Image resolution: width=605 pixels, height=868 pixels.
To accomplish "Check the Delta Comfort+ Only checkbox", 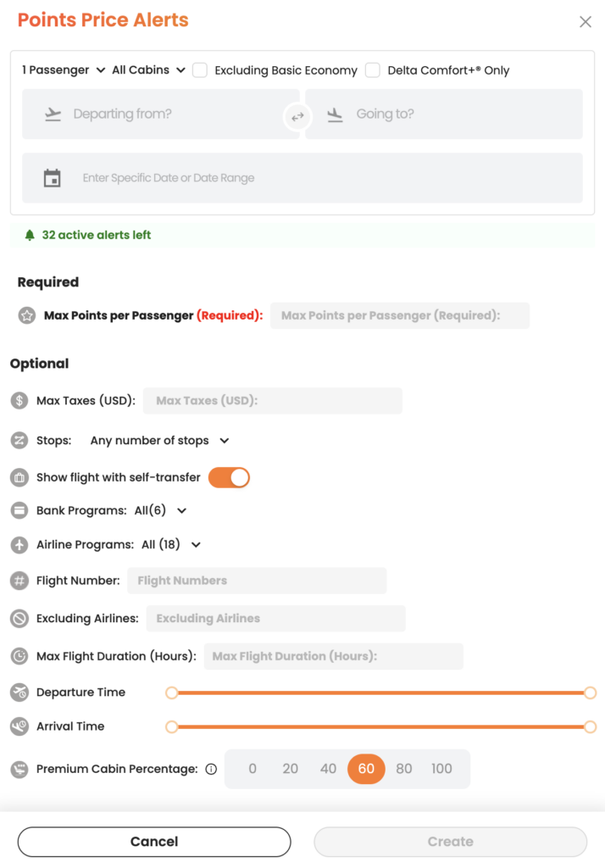I will coord(373,70).
